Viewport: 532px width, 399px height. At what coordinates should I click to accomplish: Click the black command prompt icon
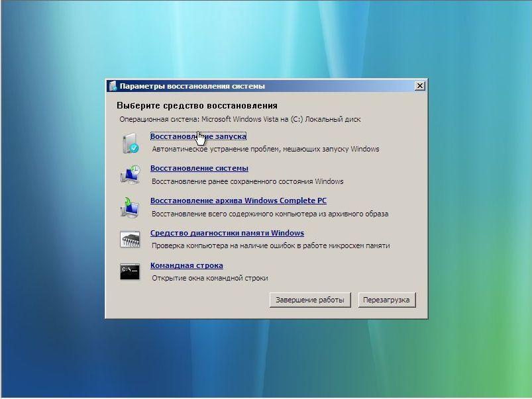tap(130, 271)
